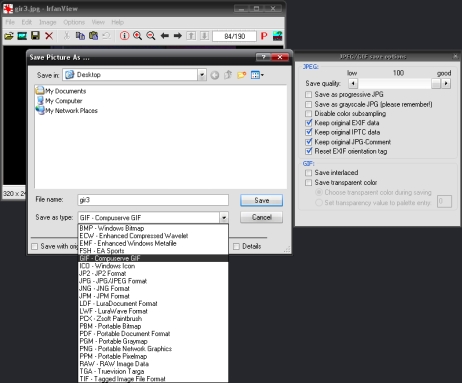Click the Save dialog Help question-mark button

[x=263, y=57]
